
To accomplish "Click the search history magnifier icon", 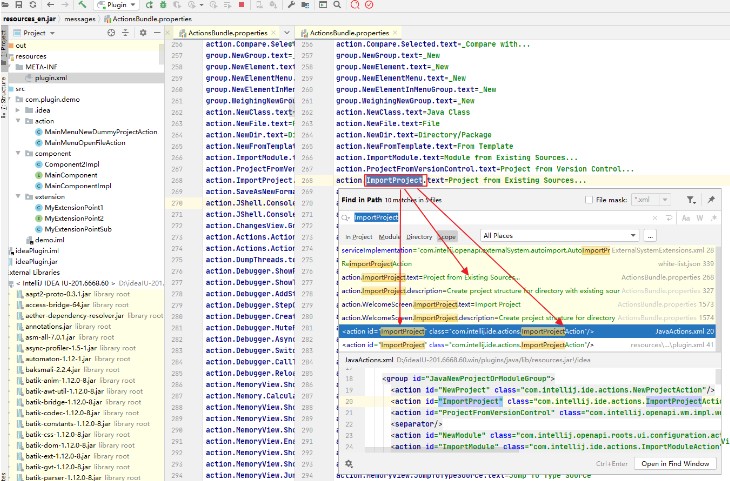I will pyautogui.click(x=346, y=217).
